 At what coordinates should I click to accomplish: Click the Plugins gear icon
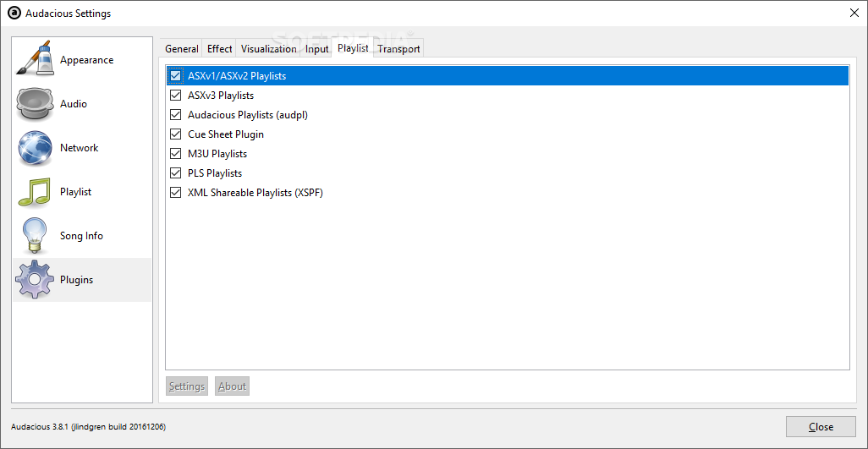[x=35, y=279]
